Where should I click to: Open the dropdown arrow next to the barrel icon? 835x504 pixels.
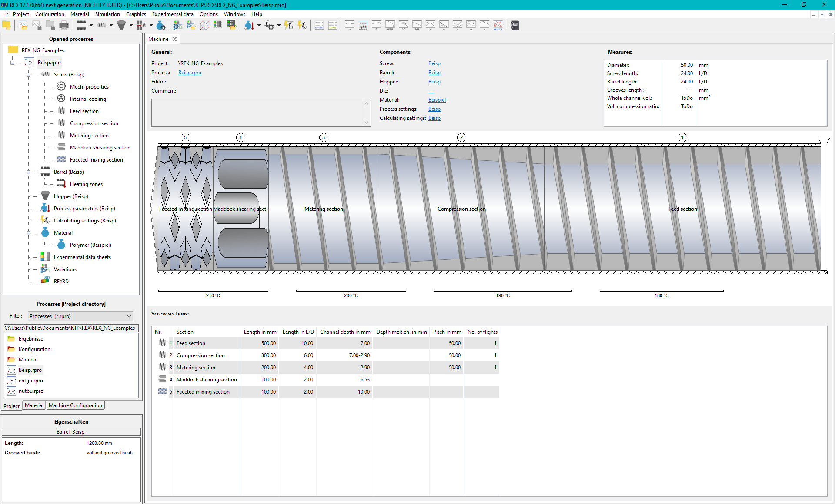91,25
